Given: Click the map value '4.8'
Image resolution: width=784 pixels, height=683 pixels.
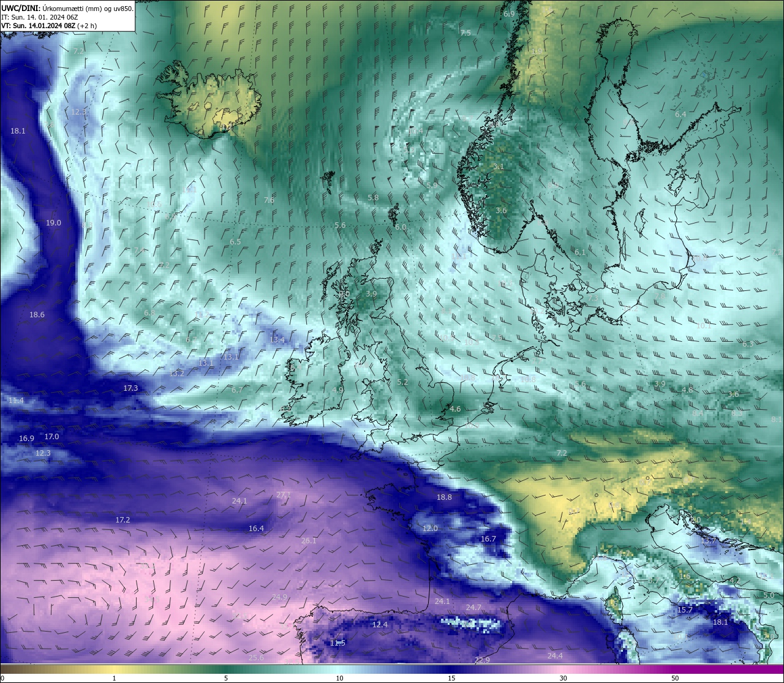Looking at the screenshot, I should [687, 390].
